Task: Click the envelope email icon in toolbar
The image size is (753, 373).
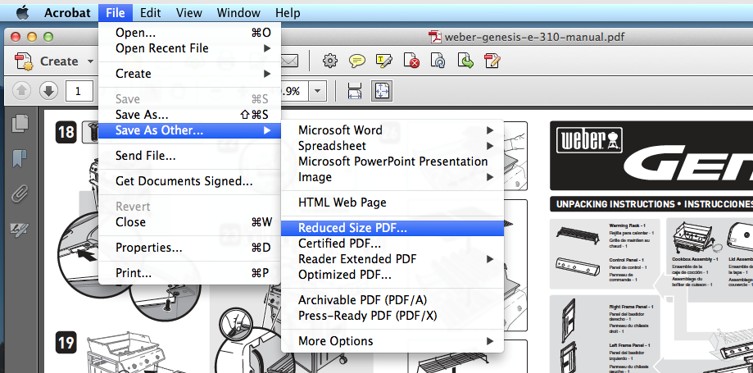Action: pyautogui.click(x=290, y=61)
